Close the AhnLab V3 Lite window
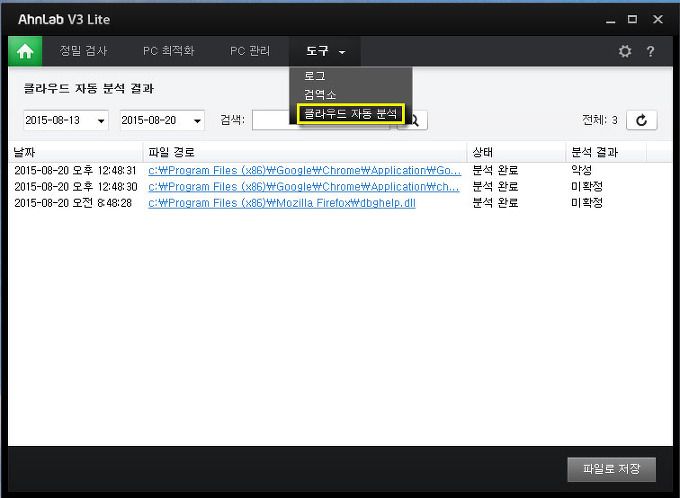The image size is (680, 498). pos(658,20)
